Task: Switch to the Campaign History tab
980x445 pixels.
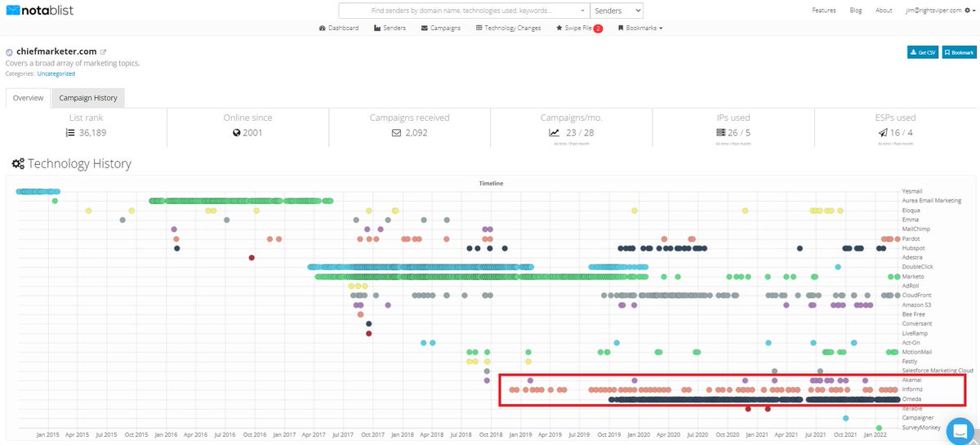Action: (87, 98)
